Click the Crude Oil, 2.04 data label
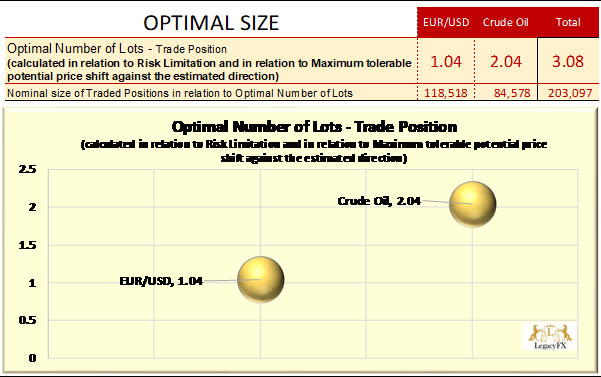The image size is (601, 377). click(379, 201)
